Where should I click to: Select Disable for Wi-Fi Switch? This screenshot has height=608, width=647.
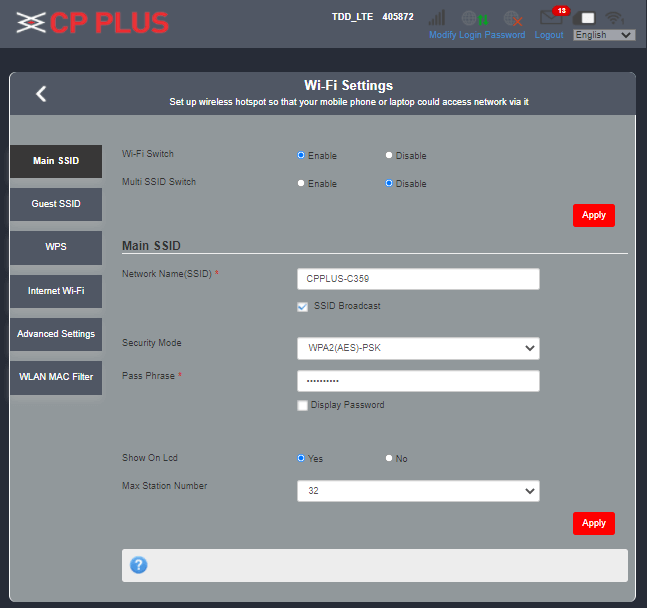click(390, 155)
